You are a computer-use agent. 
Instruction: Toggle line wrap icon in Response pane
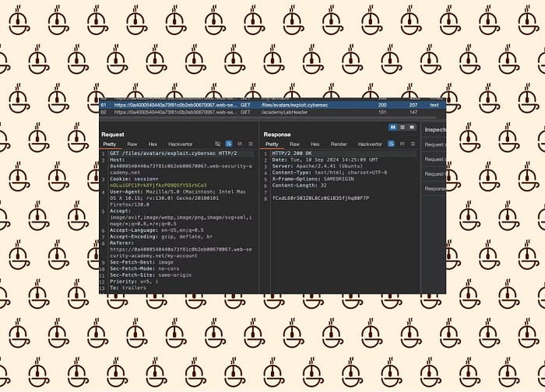point(391,144)
